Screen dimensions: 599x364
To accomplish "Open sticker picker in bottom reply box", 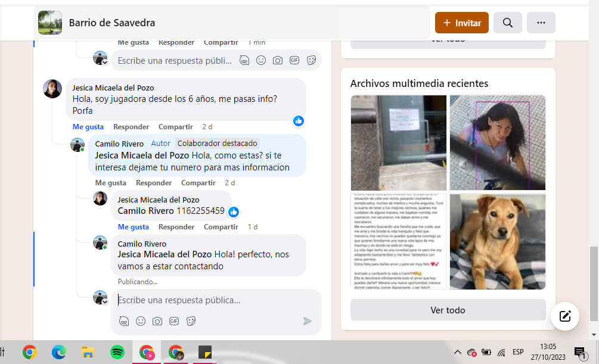I will [191, 321].
